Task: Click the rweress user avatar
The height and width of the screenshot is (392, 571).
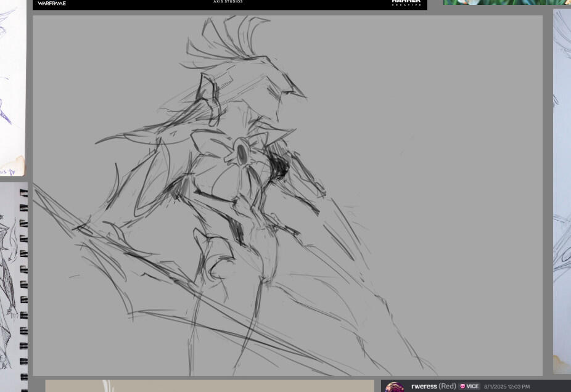Action: (395, 387)
